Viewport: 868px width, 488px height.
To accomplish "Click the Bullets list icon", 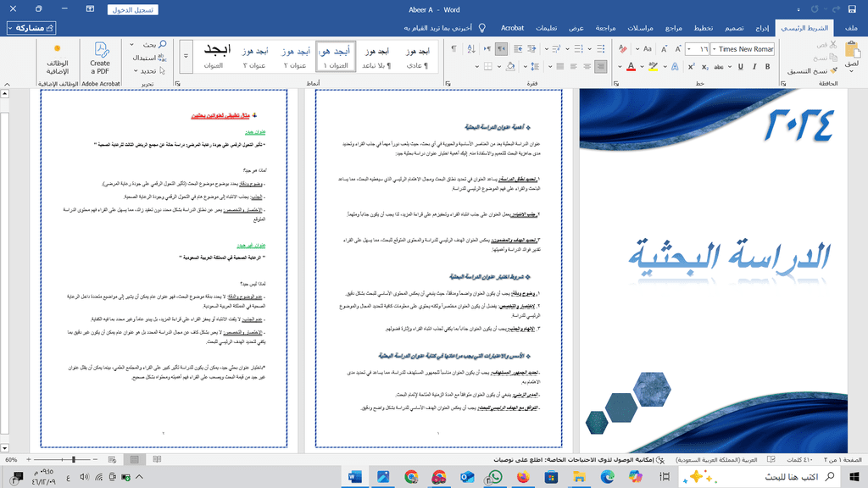I will (x=601, y=49).
